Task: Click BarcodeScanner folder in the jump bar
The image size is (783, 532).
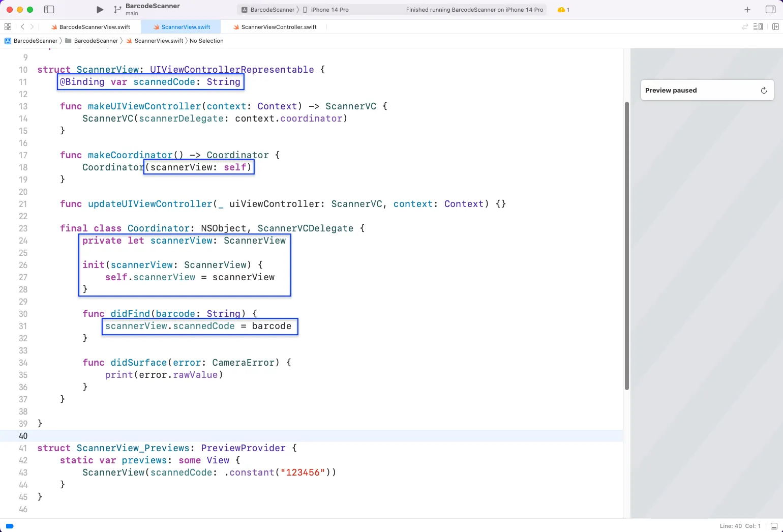Action: click(92, 41)
